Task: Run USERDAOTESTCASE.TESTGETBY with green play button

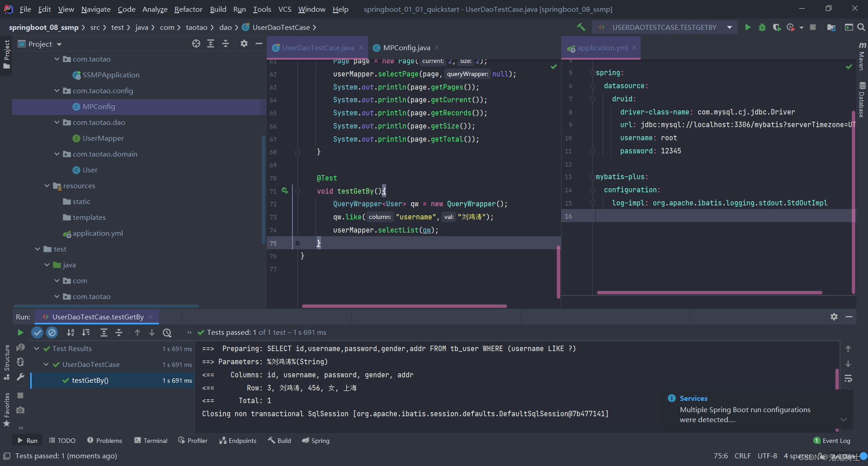Action: point(748,27)
